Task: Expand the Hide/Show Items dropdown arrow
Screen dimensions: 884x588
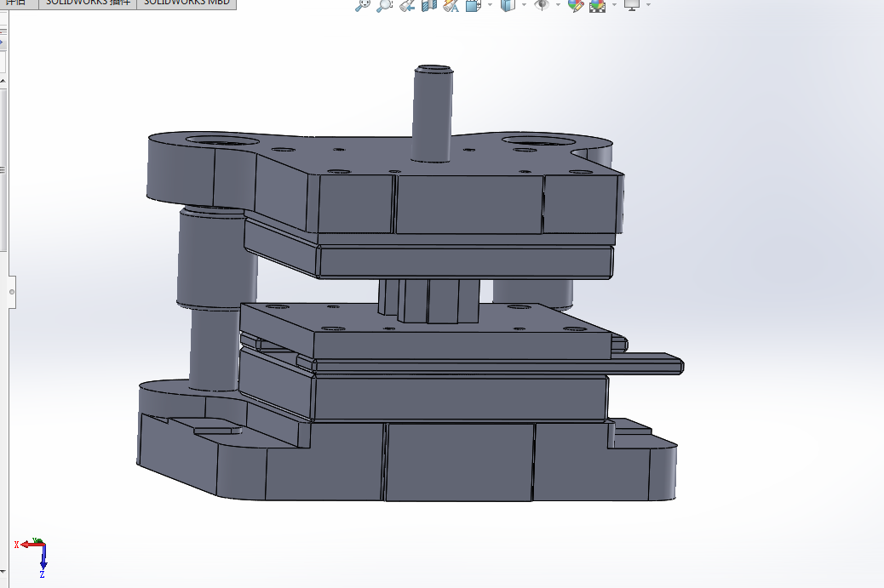Action: 558,4
